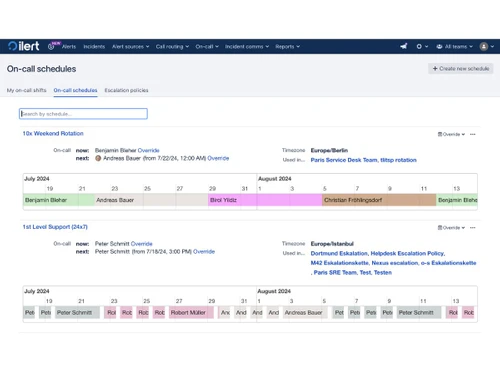The height and width of the screenshot is (375, 500).
Task: Click Europe/Istanbul timezone text
Action: pyautogui.click(x=332, y=244)
